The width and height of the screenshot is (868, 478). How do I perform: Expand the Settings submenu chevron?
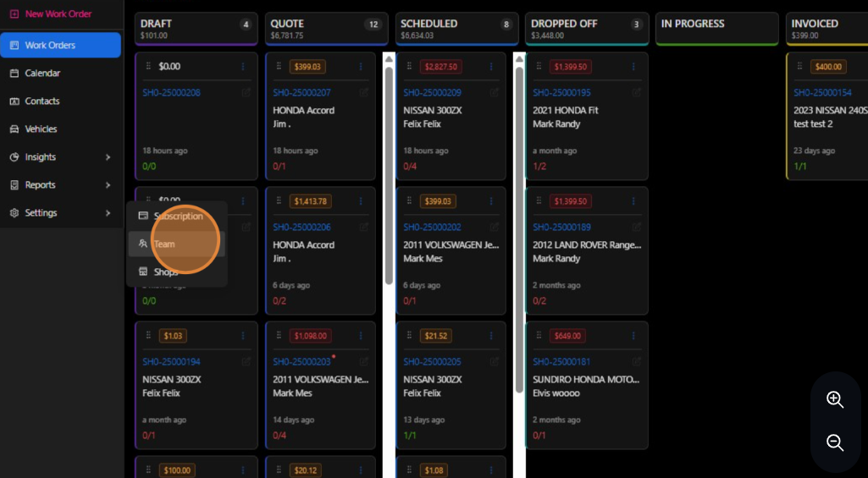(108, 213)
